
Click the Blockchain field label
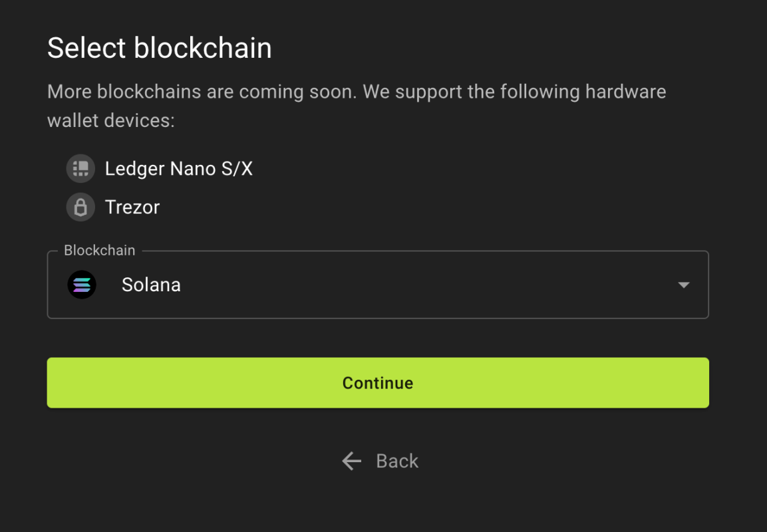pos(99,250)
